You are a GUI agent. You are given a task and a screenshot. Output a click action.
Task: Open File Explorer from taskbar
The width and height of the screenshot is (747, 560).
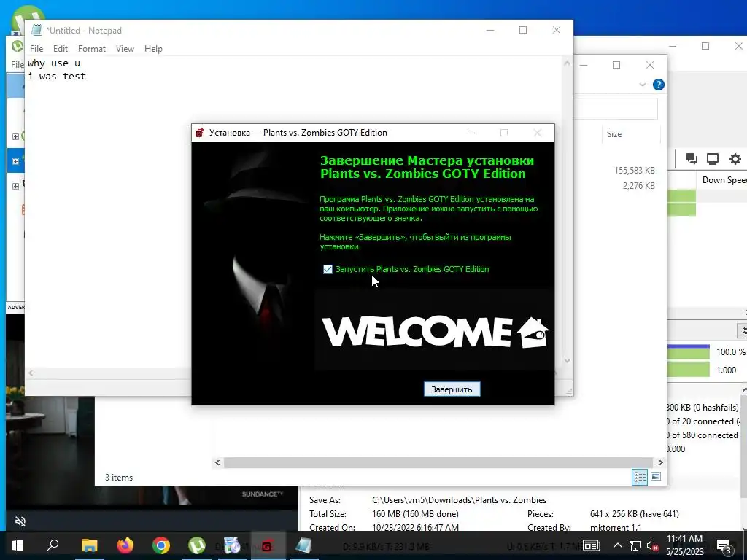89,545
